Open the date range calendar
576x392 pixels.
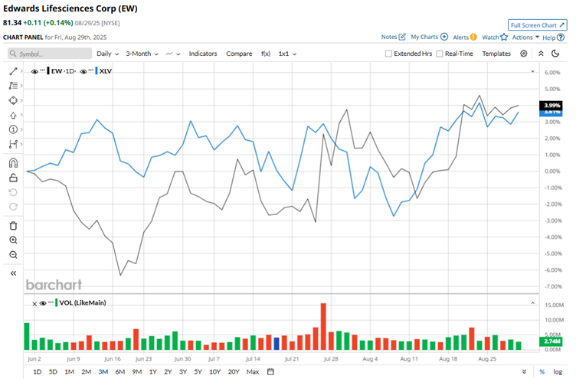point(270,372)
